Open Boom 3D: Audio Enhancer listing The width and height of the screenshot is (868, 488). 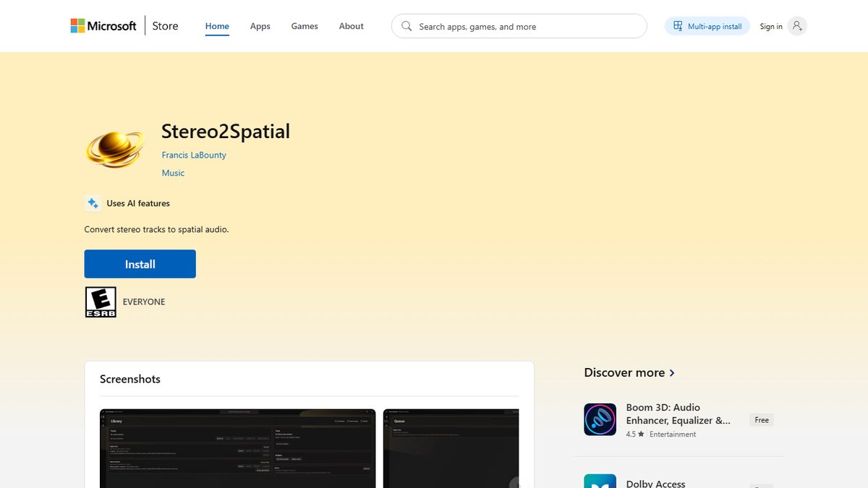[x=678, y=414]
